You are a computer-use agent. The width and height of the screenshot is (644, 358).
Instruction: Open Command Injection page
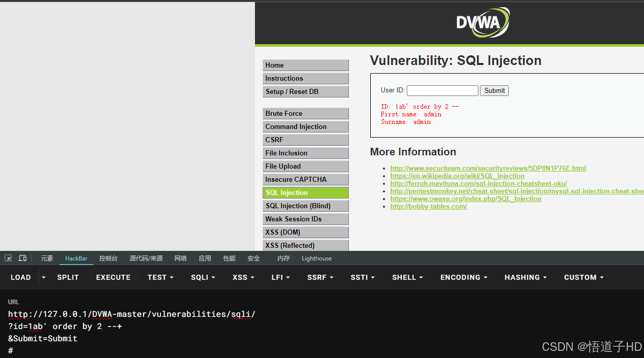coord(306,126)
